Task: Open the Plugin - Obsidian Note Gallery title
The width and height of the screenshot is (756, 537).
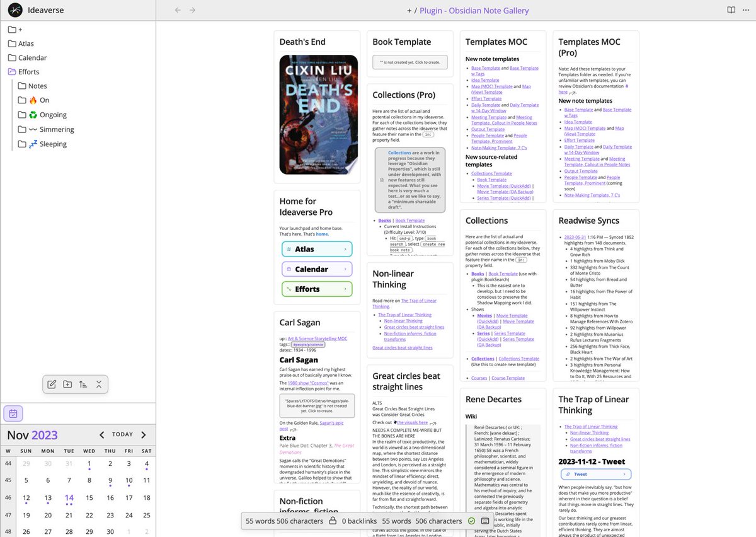Action: (474, 11)
